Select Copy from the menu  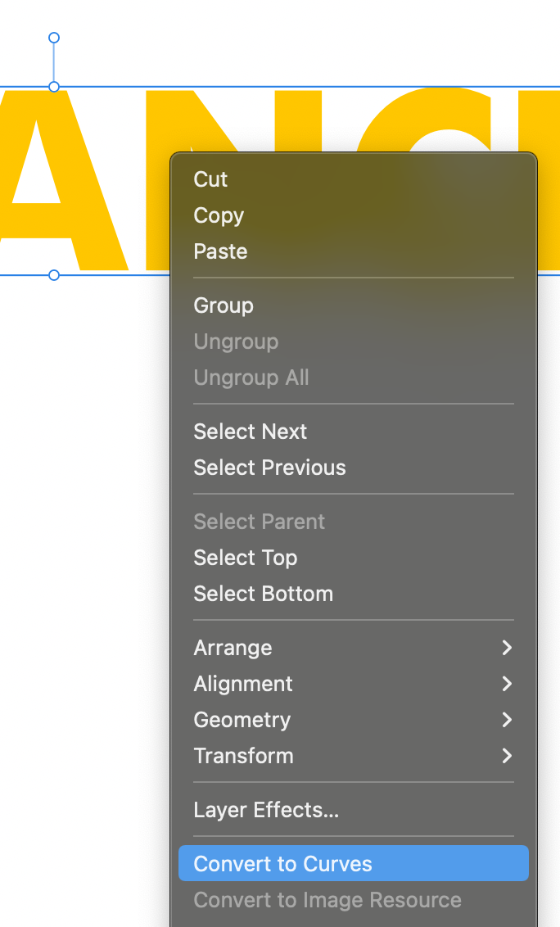pos(218,215)
